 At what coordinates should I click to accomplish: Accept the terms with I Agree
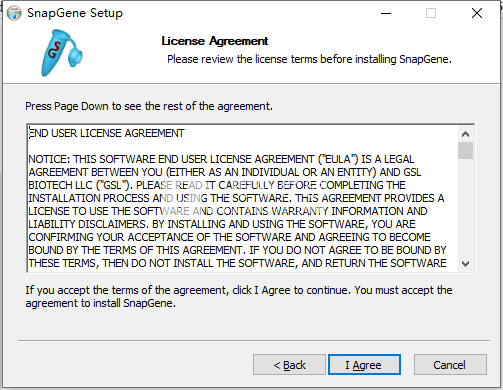click(364, 365)
